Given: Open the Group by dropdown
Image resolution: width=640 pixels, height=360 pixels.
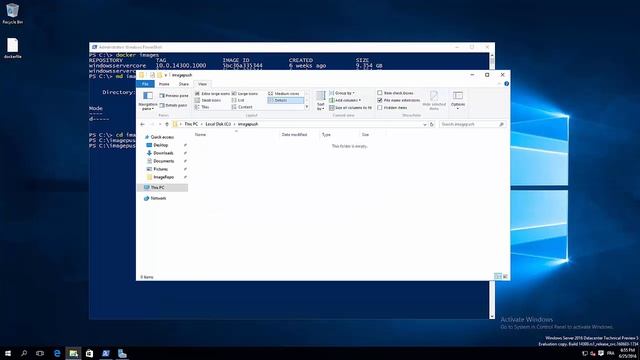Looking at the screenshot, I should (342, 93).
